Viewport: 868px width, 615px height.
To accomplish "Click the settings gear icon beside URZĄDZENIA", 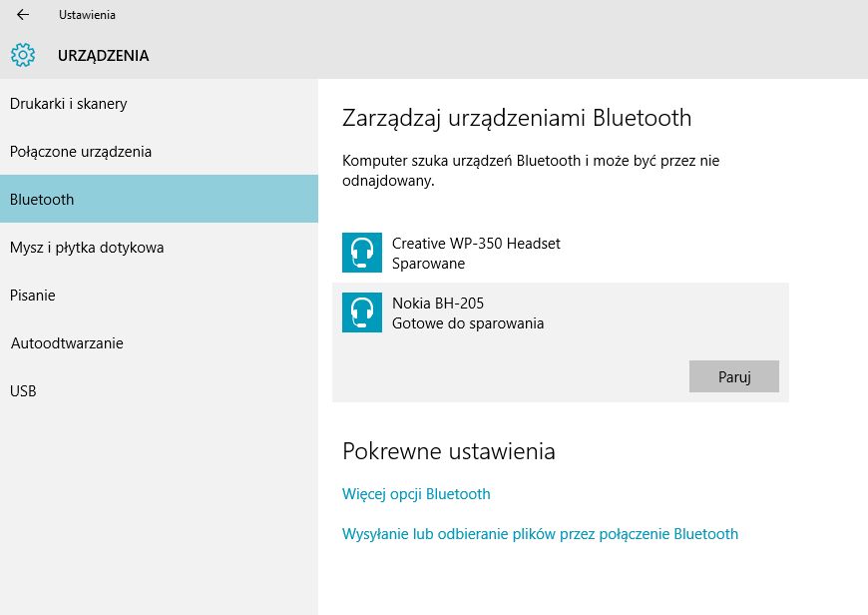I will [x=23, y=55].
